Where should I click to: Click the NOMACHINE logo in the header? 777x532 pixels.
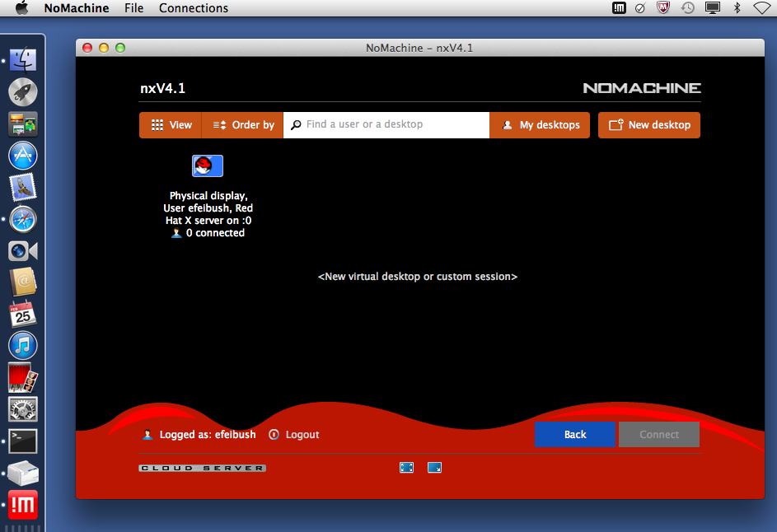tap(642, 88)
